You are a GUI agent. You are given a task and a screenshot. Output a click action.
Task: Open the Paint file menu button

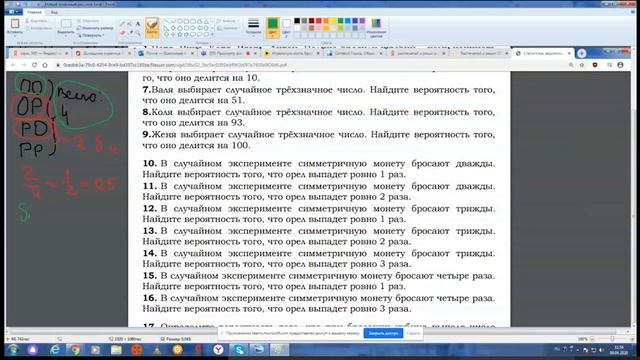tap(15, 12)
